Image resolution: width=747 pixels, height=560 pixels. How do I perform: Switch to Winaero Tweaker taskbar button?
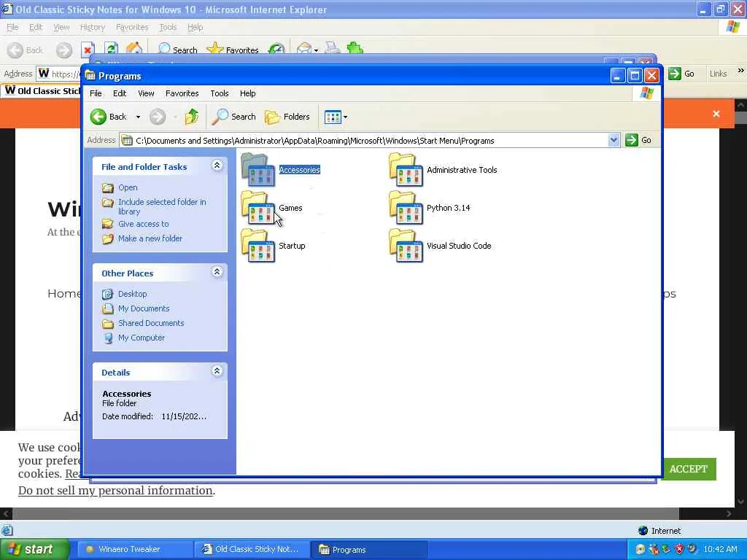(x=135, y=550)
